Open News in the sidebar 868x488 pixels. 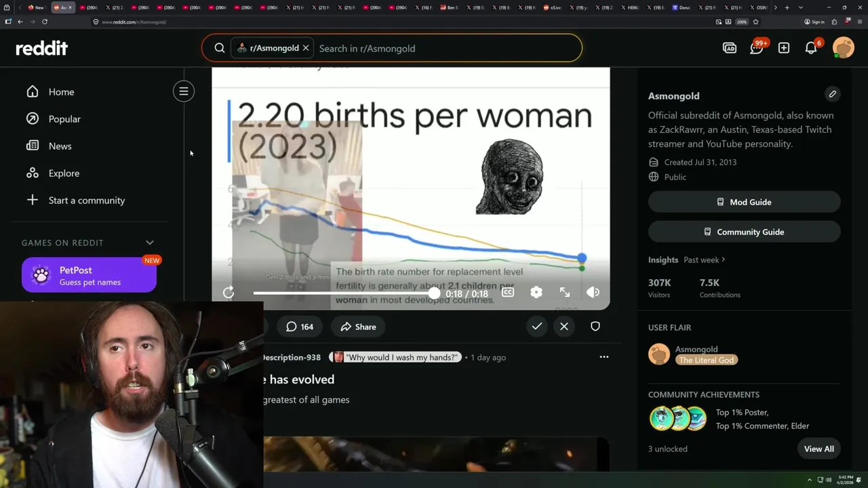click(60, 146)
